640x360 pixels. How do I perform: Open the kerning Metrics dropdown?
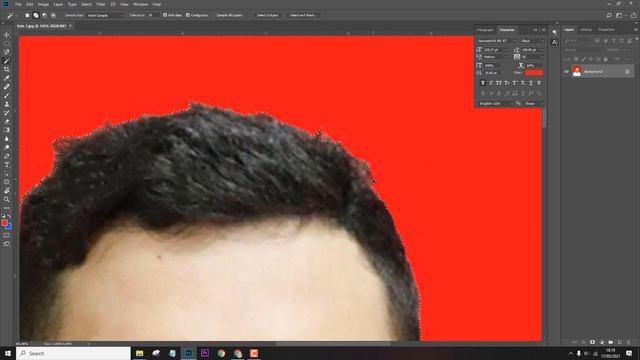(496, 57)
